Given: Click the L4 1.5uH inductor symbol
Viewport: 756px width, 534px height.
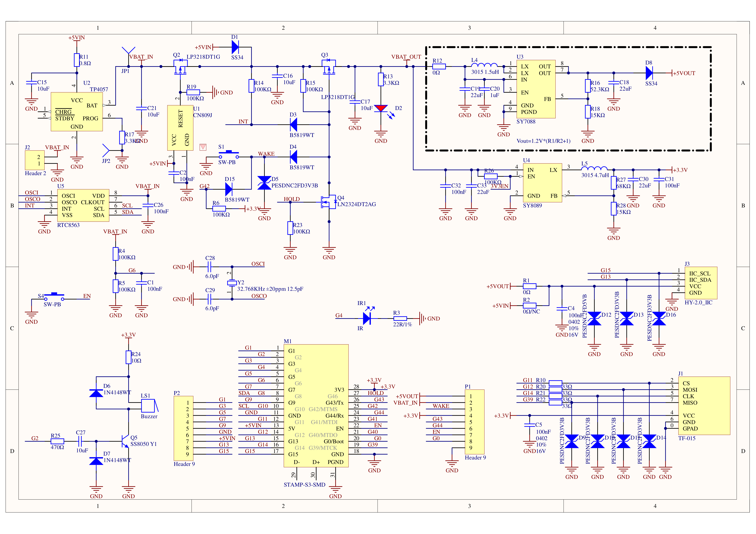Looking at the screenshot, I should [484, 65].
